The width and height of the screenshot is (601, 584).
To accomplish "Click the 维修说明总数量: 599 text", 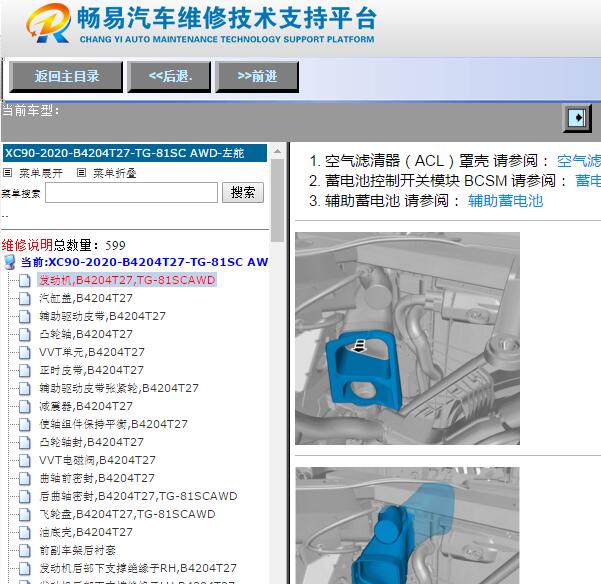I will (x=63, y=245).
